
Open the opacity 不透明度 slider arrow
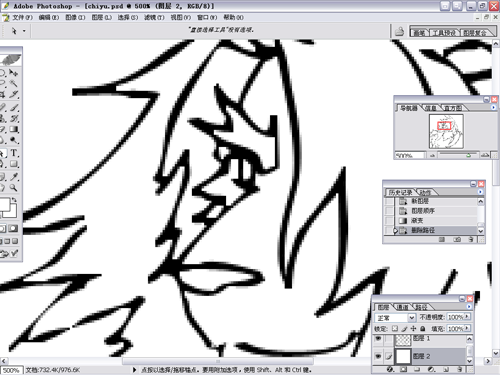pos(467,317)
